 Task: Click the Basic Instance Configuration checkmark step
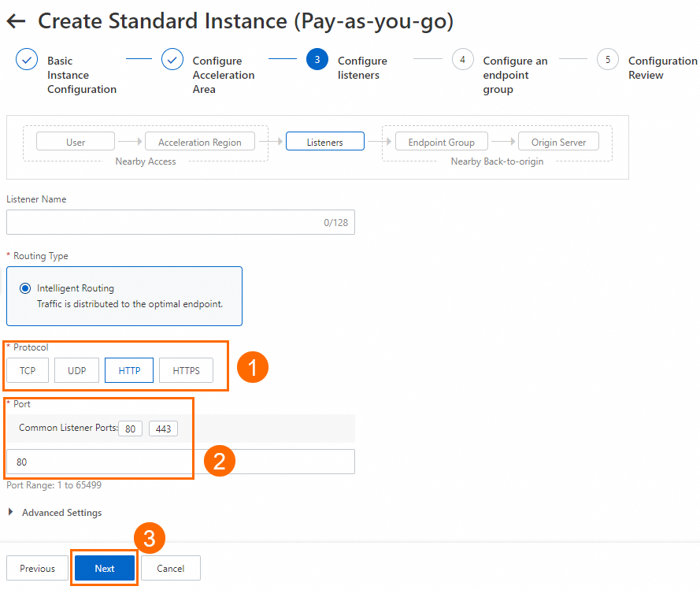point(27,60)
